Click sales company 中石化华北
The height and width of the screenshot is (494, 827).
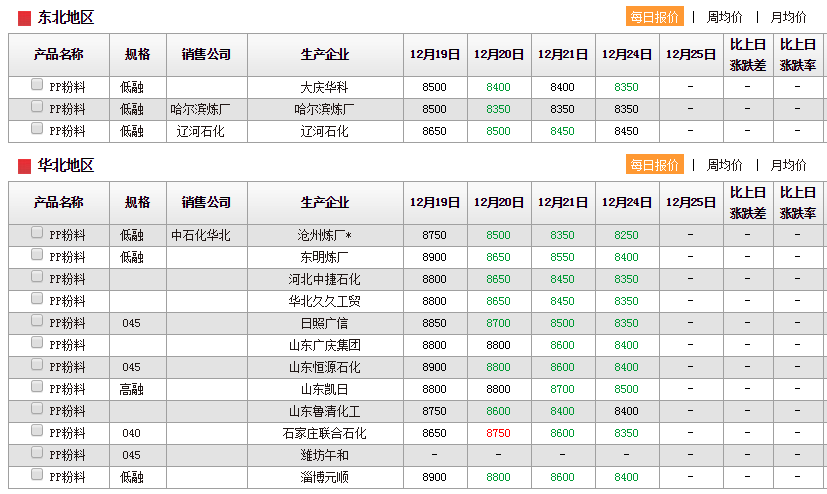pyautogui.click(x=201, y=235)
